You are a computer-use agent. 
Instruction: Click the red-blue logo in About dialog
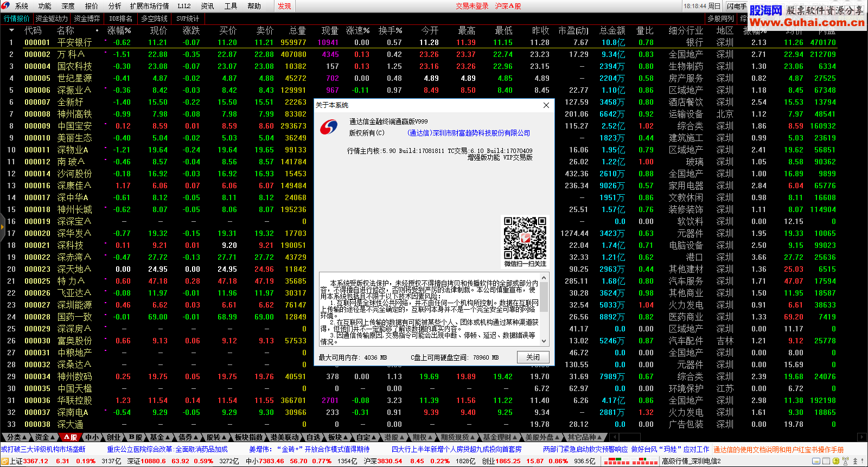tap(329, 127)
